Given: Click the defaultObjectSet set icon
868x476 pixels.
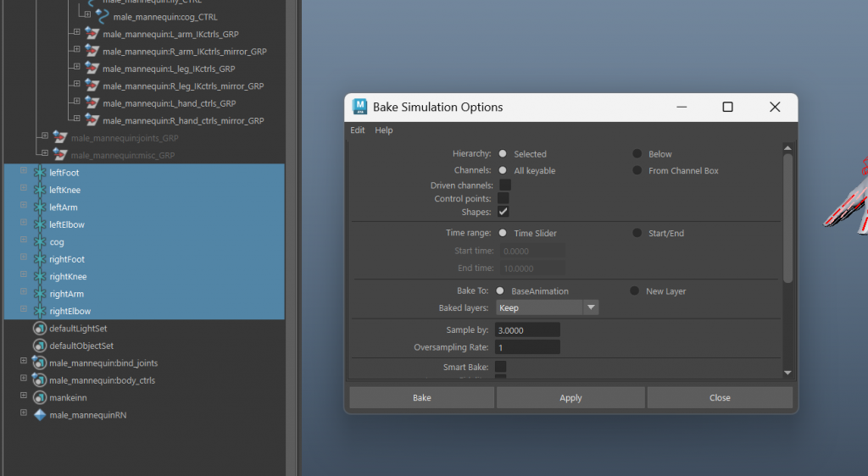Looking at the screenshot, I should (40, 346).
